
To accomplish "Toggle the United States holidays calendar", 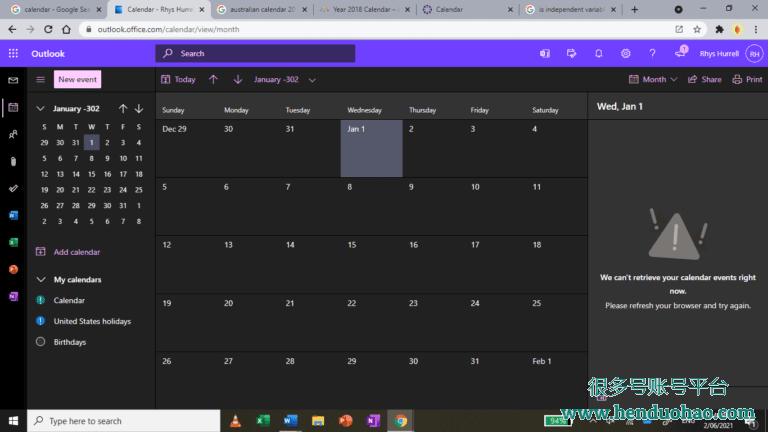I will [41, 321].
